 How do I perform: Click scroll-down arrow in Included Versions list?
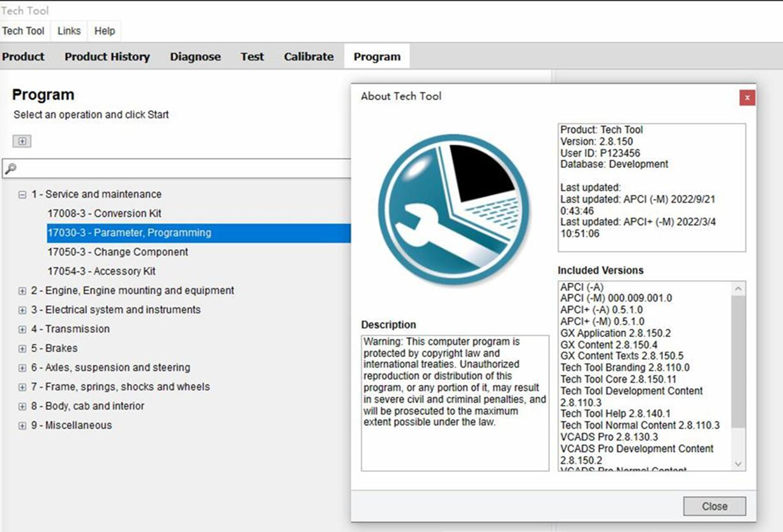[x=739, y=464]
